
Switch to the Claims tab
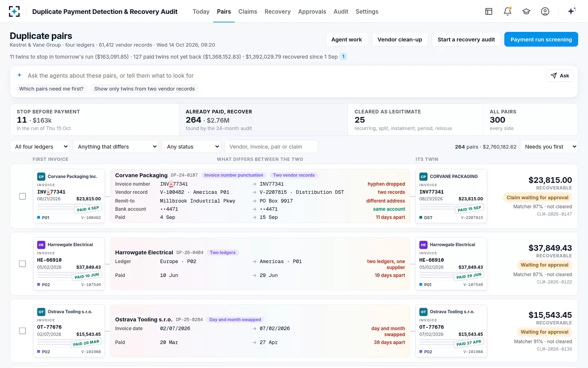coord(248,11)
